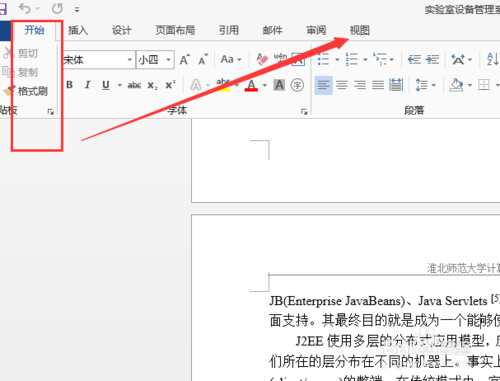Open clipboard pane dialog launcher
This screenshot has width=500, height=381.
coord(50,112)
